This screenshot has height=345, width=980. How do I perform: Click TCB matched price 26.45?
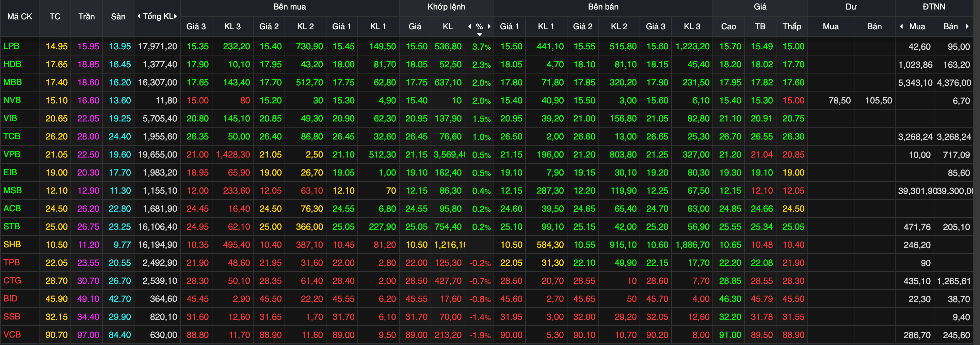416,136
